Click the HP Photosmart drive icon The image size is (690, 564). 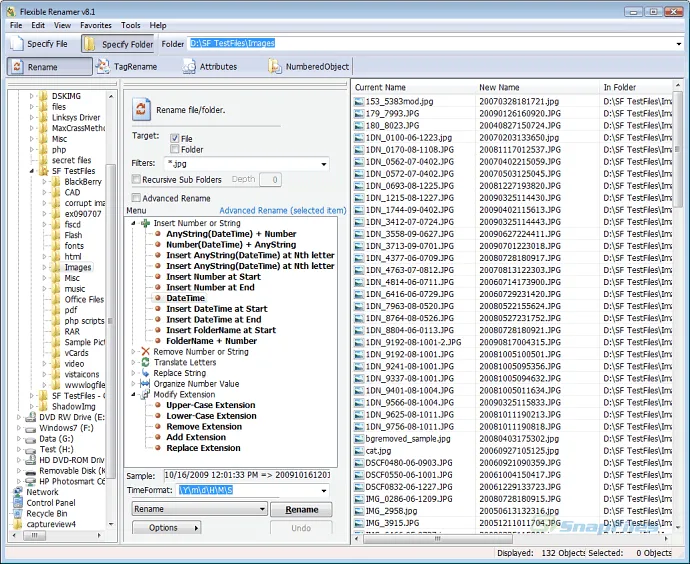pyautogui.click(x=30, y=481)
